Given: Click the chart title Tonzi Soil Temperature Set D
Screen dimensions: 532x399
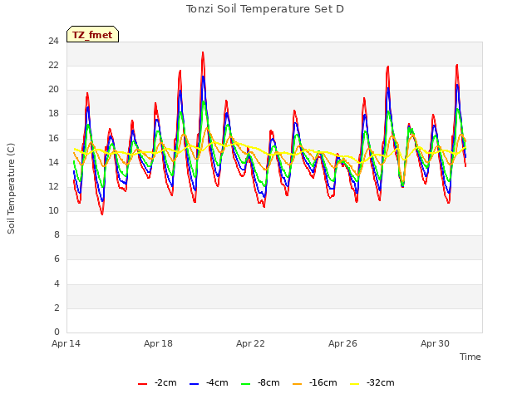Looking at the screenshot, I should 265,9.
